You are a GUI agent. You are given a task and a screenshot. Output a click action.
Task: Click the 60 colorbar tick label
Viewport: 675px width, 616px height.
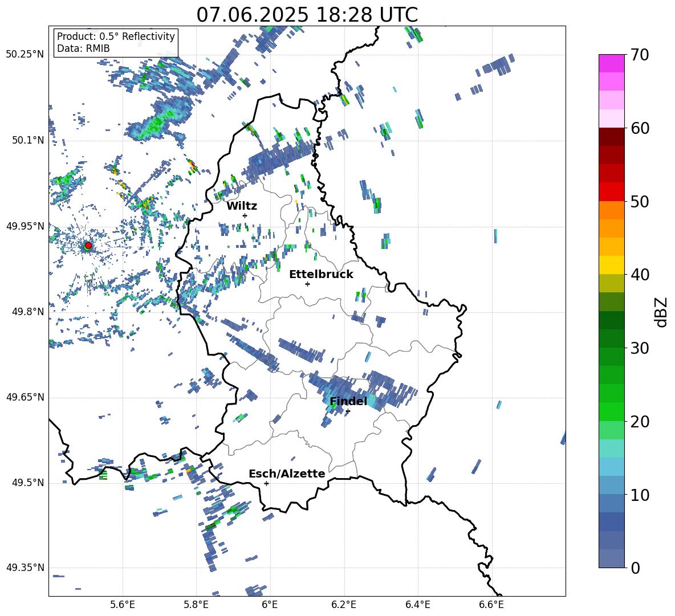640,128
